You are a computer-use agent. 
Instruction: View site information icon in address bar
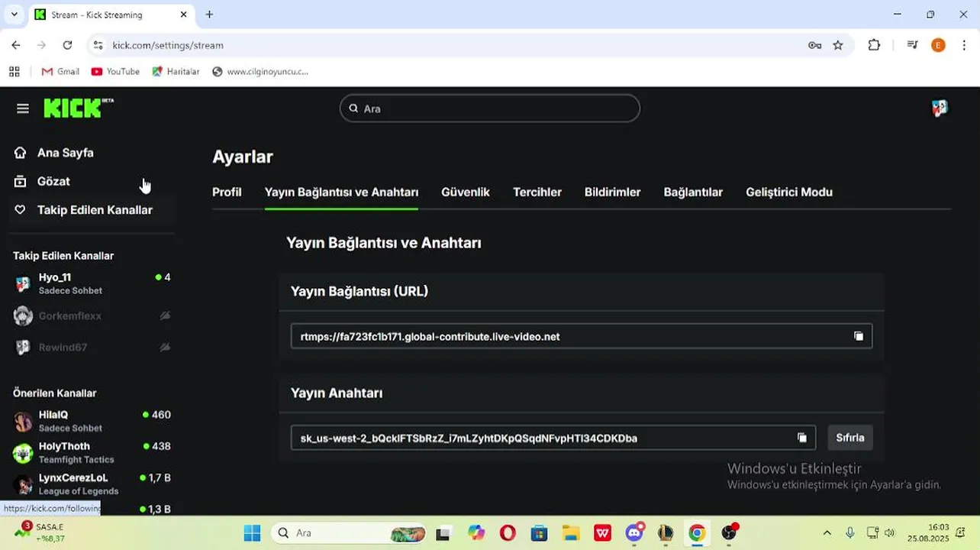coord(98,45)
